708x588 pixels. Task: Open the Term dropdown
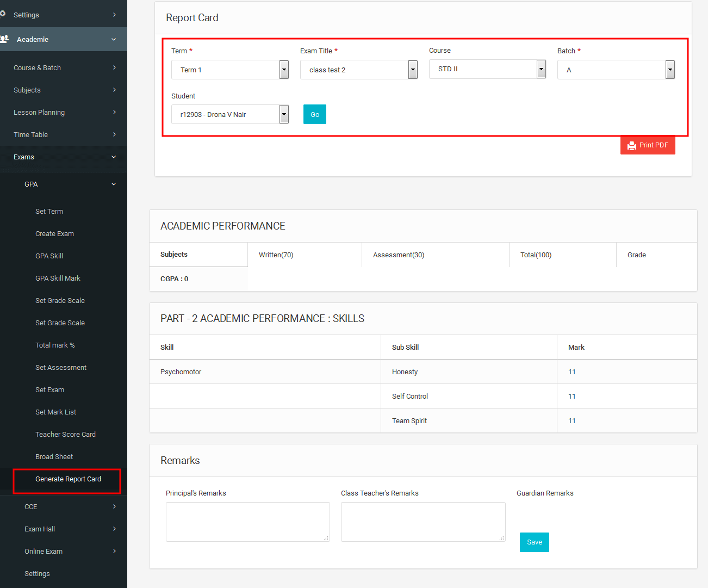pyautogui.click(x=230, y=70)
